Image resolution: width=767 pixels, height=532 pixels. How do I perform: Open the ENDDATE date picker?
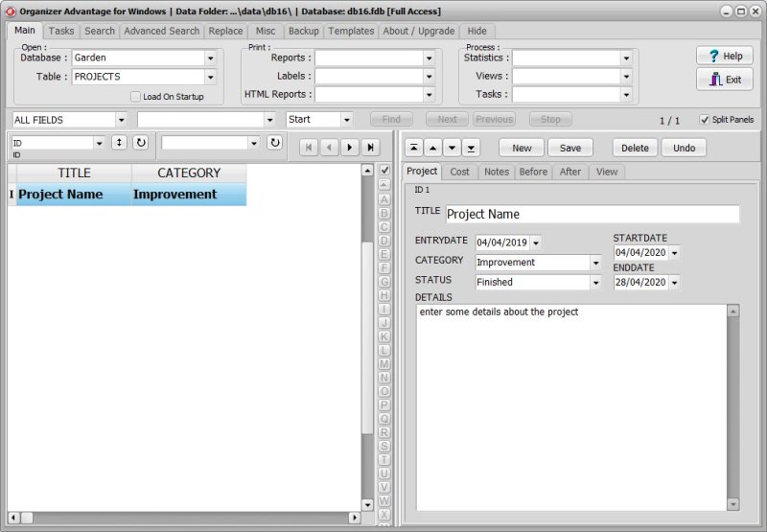pyautogui.click(x=675, y=282)
